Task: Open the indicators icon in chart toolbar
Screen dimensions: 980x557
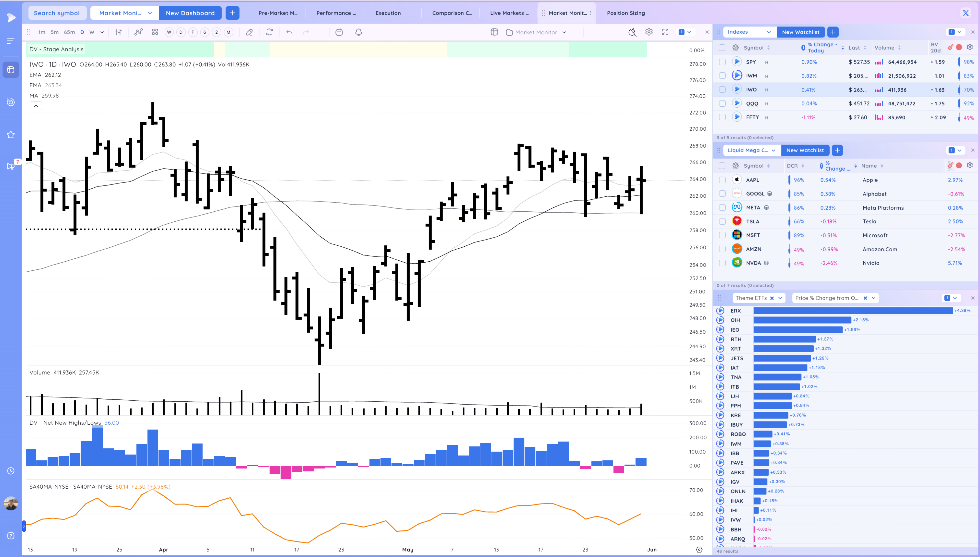Action: coord(138,32)
